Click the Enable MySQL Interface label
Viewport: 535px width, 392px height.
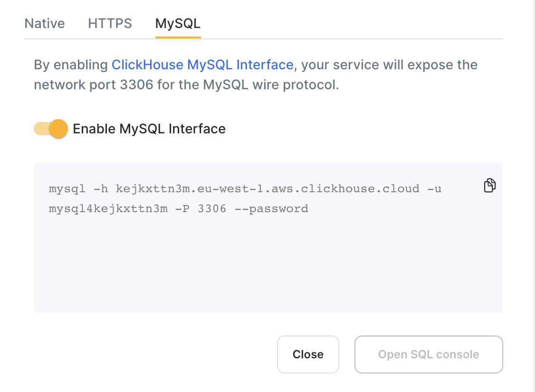[x=149, y=129]
